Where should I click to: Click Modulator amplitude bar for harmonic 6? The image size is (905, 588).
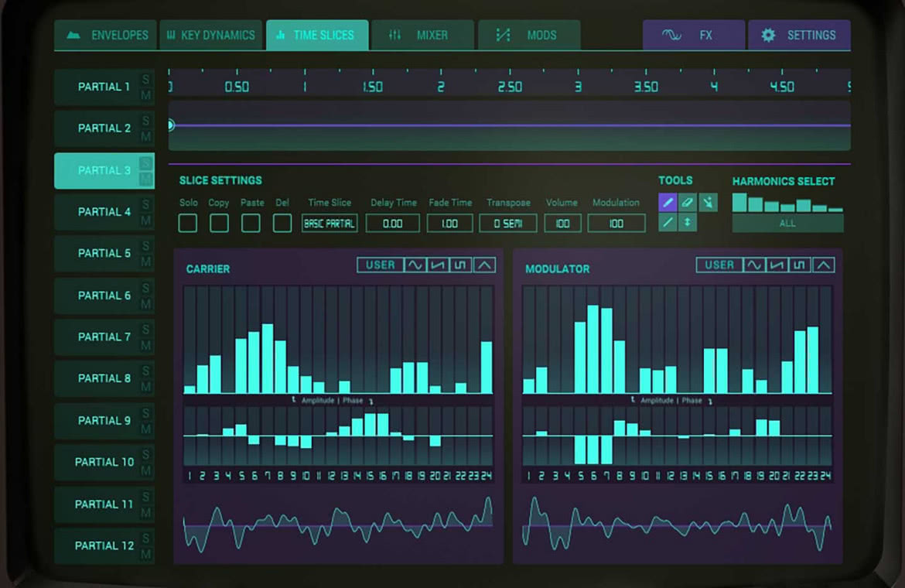point(594,349)
